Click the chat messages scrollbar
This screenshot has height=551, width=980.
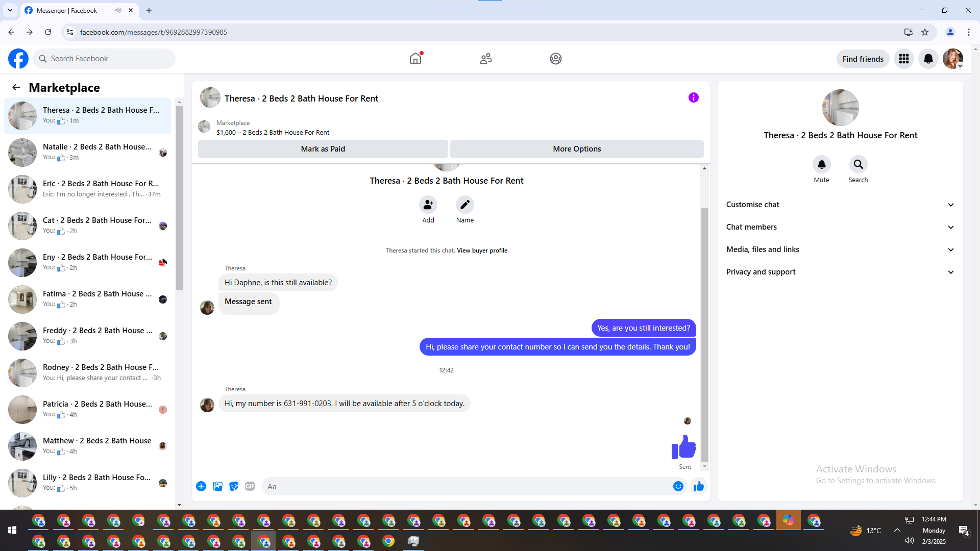point(704,334)
